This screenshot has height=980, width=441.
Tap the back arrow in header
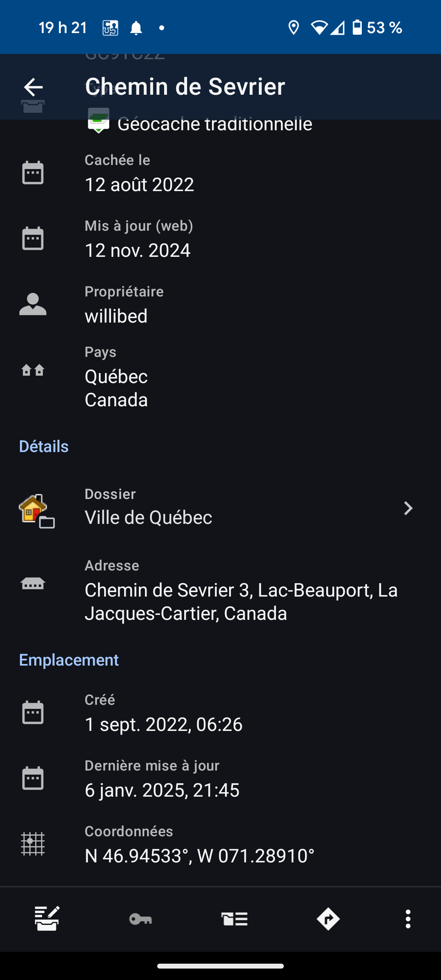[x=33, y=87]
